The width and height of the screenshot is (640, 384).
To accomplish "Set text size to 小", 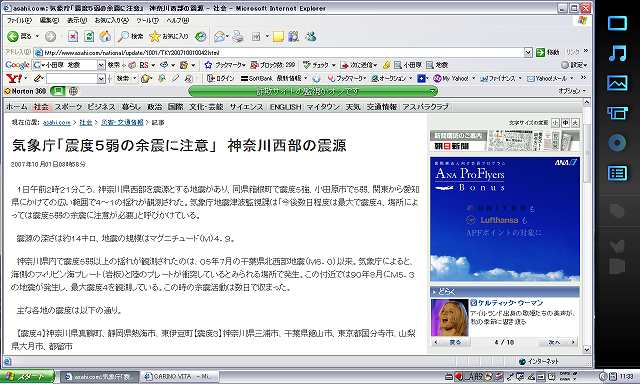I will tap(555, 122).
